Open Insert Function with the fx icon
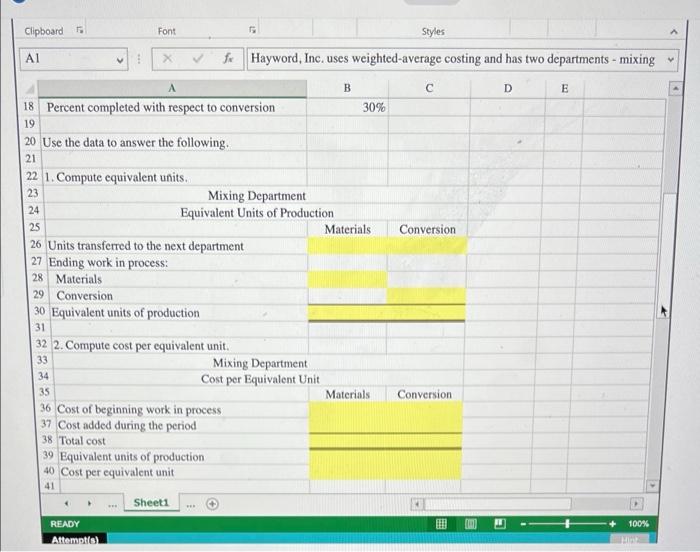 [x=228, y=59]
